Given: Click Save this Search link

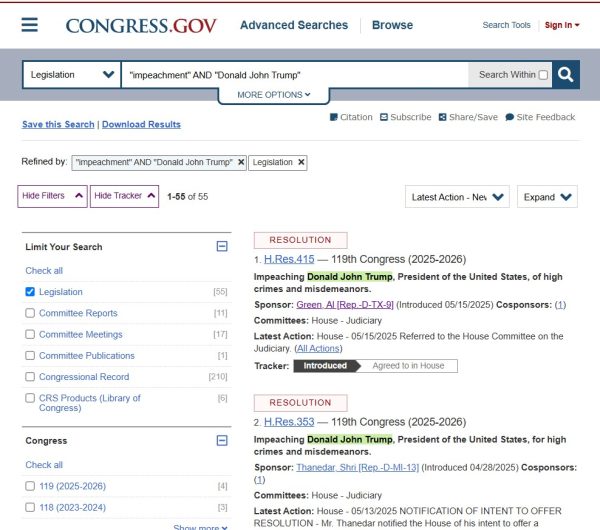Looking at the screenshot, I should click(x=58, y=124).
